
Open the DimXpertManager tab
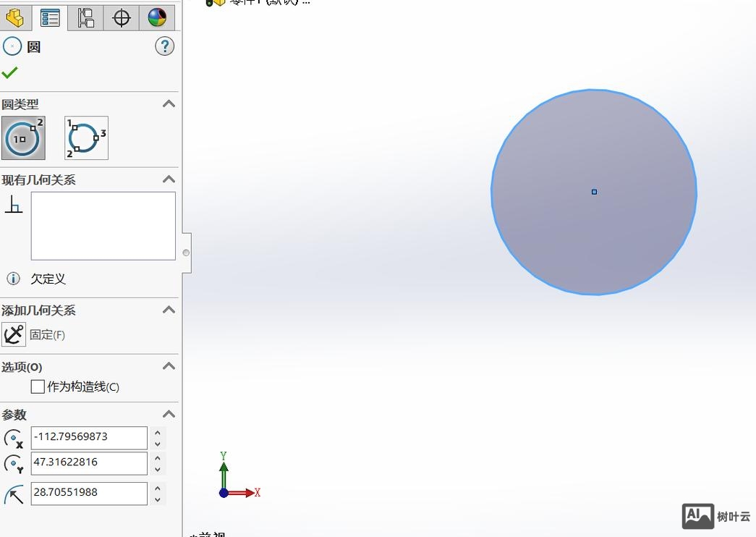(121, 17)
